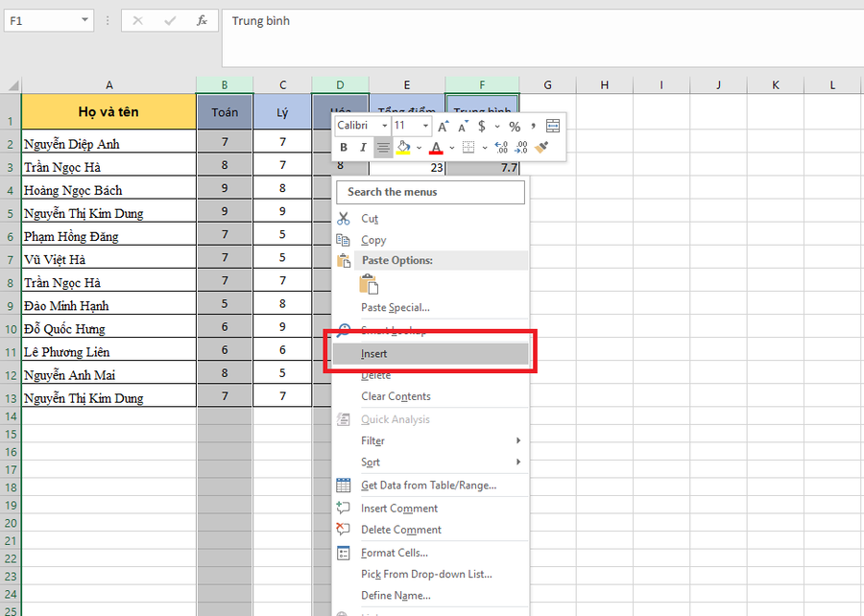Click the Paste option clipboard icon
The width and height of the screenshot is (864, 616).
pyautogui.click(x=368, y=285)
